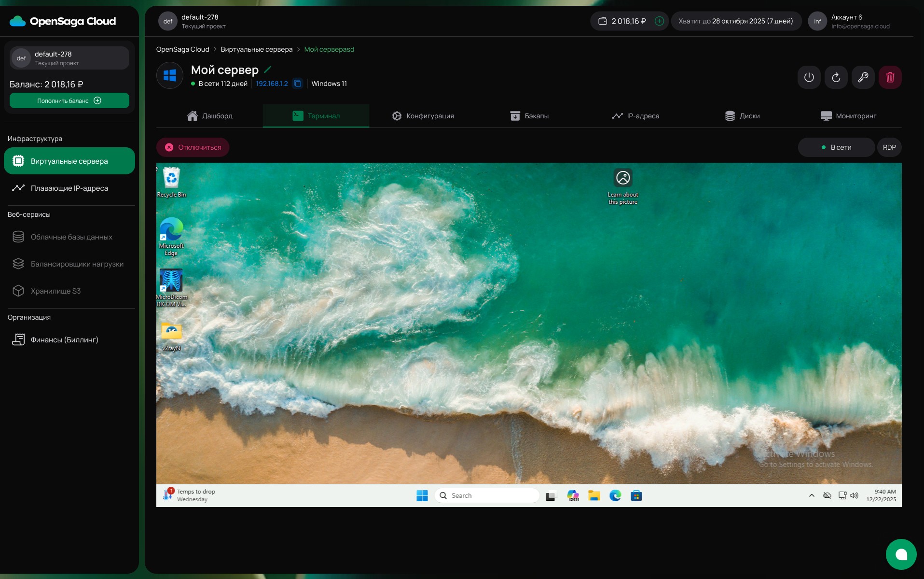Screen dimensions: 924x579
Task: Click the restart server icon
Action: click(836, 77)
